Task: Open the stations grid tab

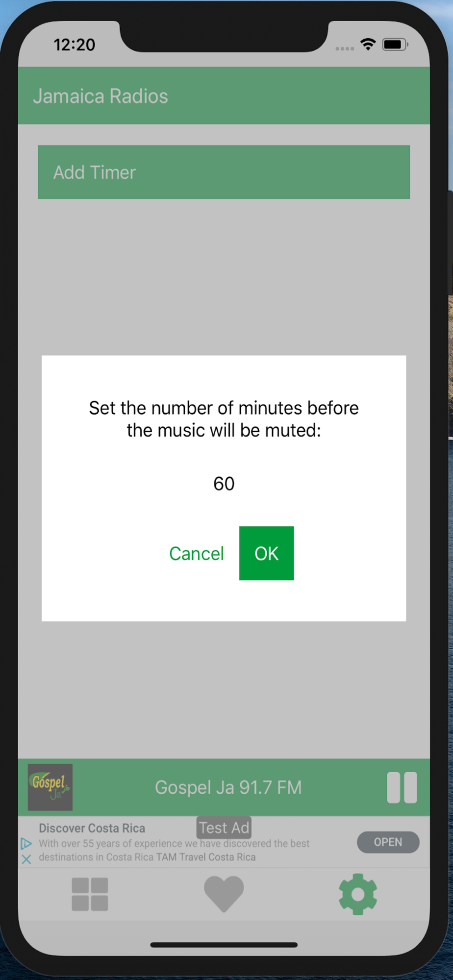Action: 90,894
